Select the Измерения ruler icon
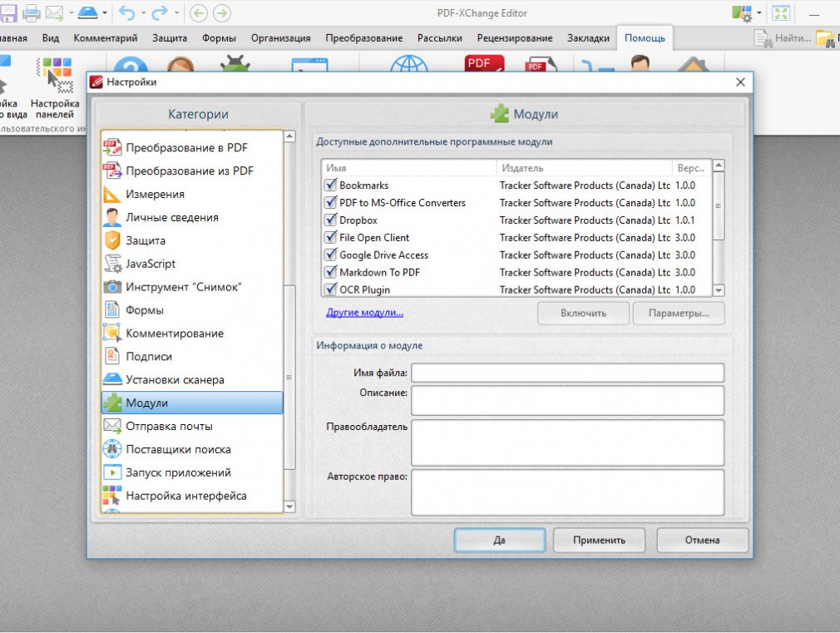840x633 pixels. click(112, 194)
